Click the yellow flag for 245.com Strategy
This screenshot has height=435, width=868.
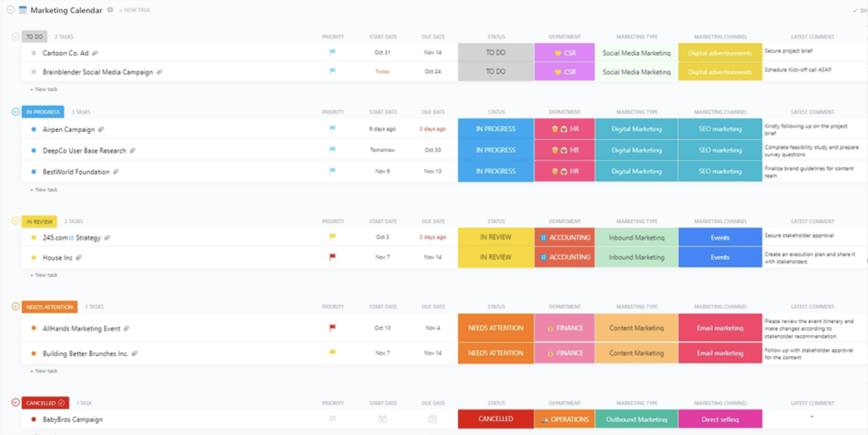[332, 237]
